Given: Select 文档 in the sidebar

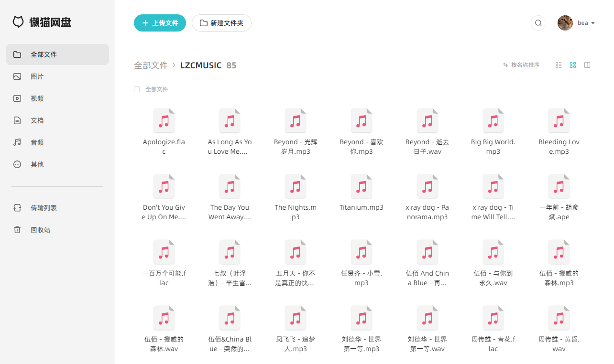Looking at the screenshot, I should (x=57, y=120).
